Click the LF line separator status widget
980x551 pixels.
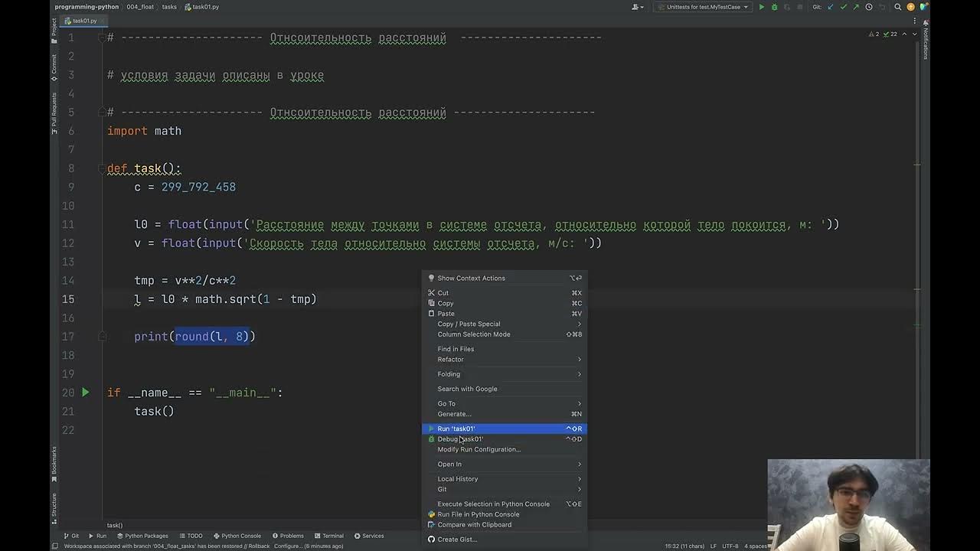tap(713, 546)
